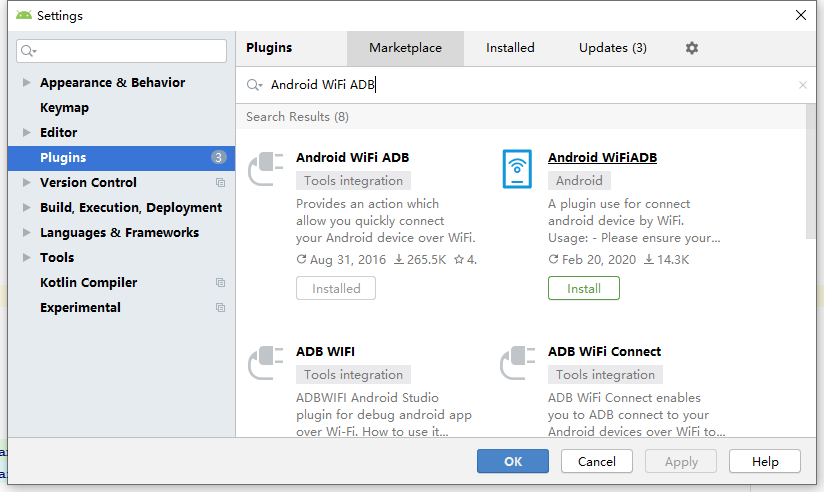
Task: Switch to the Installed plugins tab
Action: [x=510, y=48]
